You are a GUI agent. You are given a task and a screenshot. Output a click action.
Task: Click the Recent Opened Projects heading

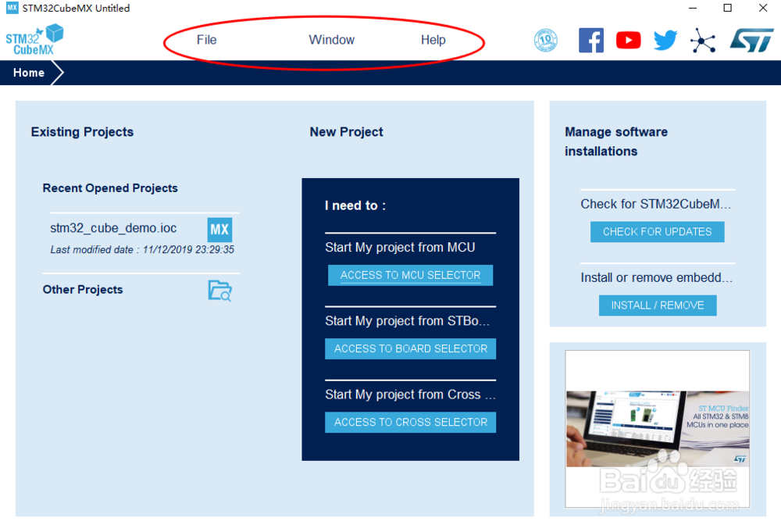pyautogui.click(x=110, y=188)
